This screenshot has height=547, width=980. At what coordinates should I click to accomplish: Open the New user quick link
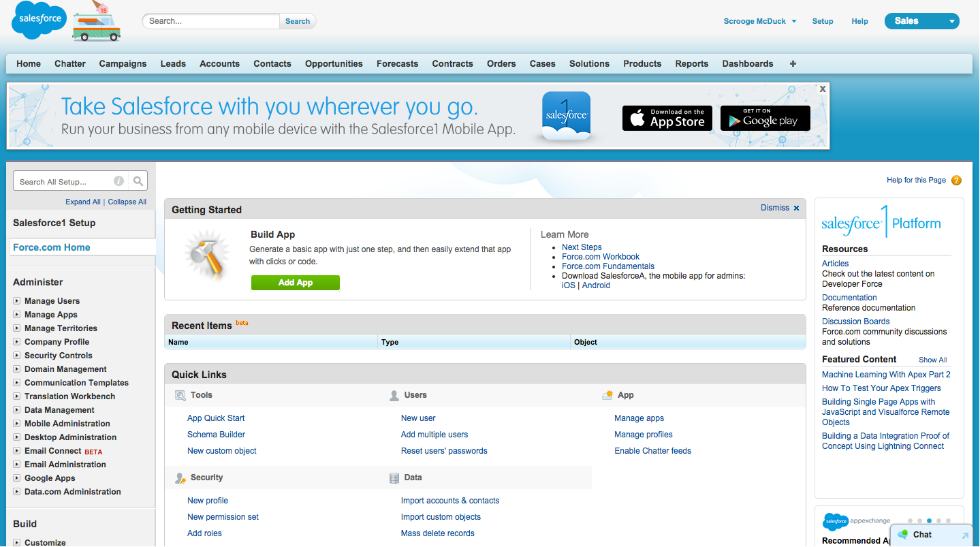click(418, 418)
